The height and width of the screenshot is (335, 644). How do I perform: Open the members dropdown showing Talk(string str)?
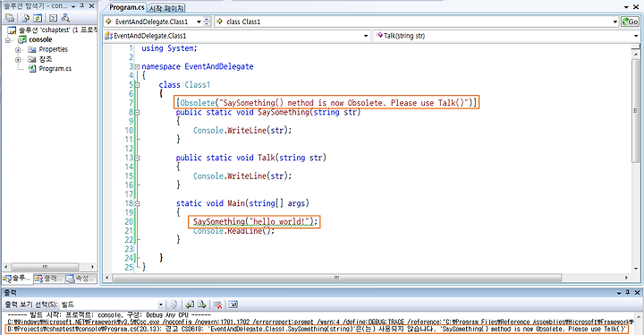tap(636, 36)
